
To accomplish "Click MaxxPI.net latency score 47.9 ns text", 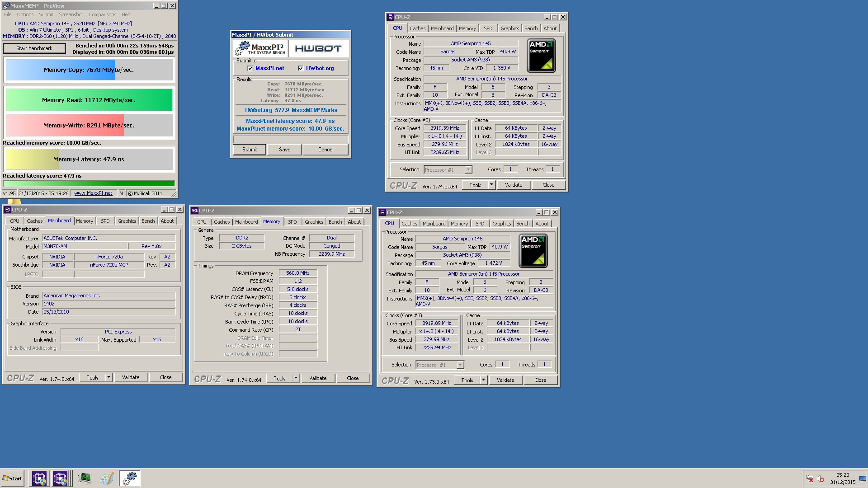I will point(290,121).
